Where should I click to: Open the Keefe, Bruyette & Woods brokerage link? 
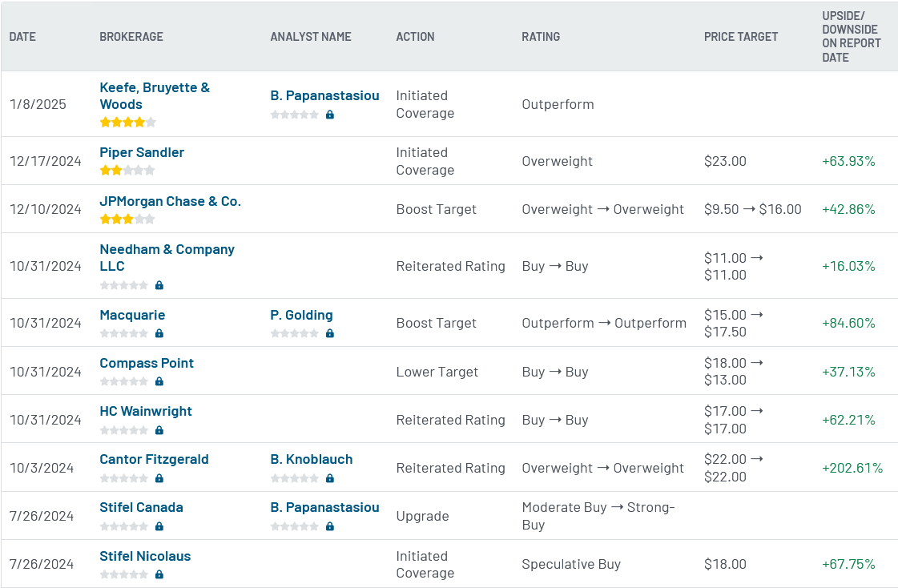click(x=155, y=95)
